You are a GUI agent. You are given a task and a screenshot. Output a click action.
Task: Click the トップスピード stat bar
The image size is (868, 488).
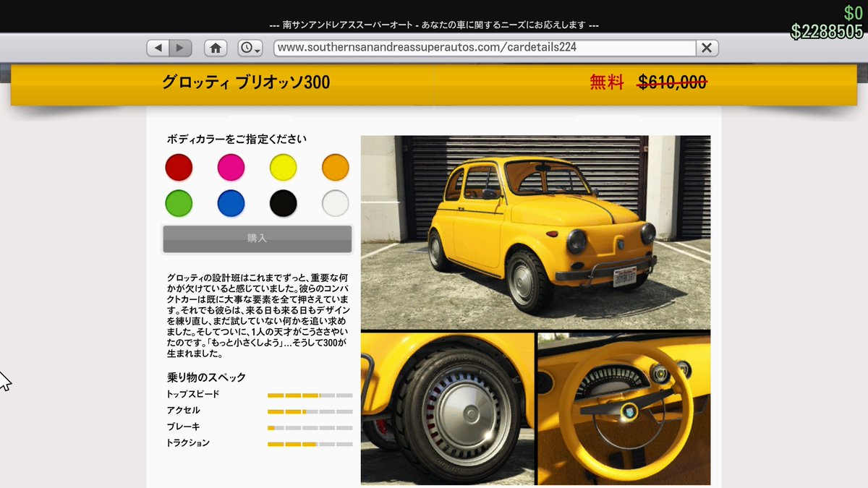[x=310, y=395]
